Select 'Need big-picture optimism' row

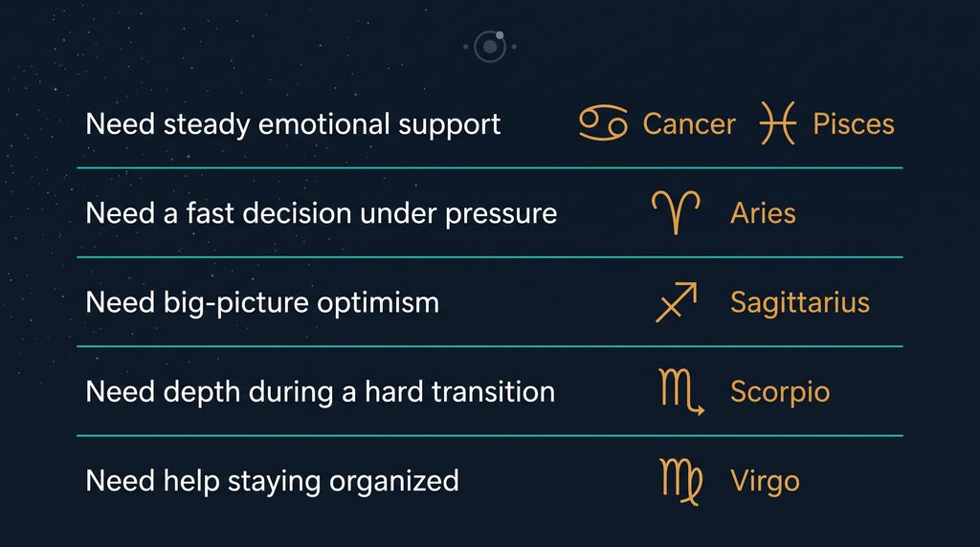(x=262, y=303)
